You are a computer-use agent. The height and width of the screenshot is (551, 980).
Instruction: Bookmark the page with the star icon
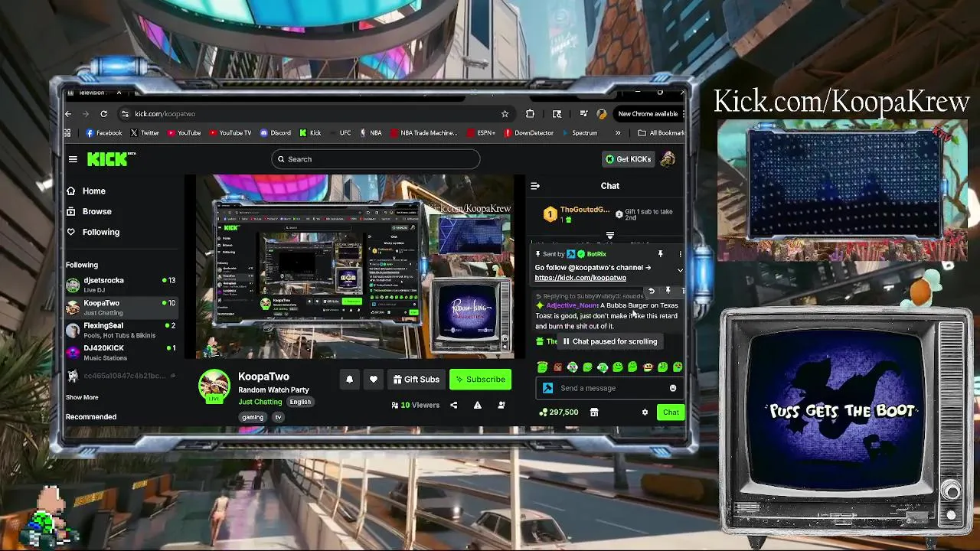coord(505,114)
